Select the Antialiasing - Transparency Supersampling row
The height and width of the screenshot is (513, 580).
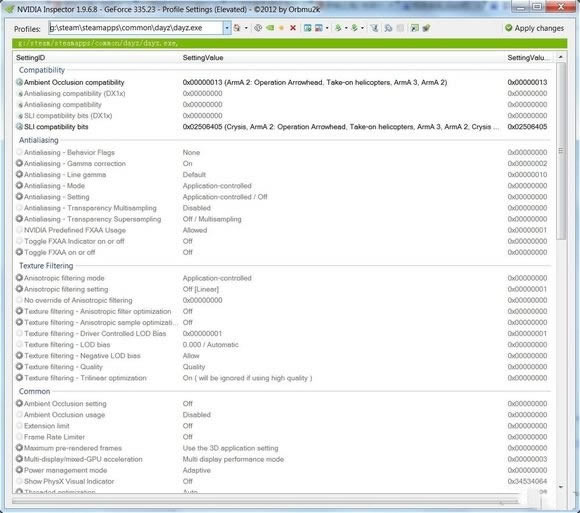coord(282,219)
